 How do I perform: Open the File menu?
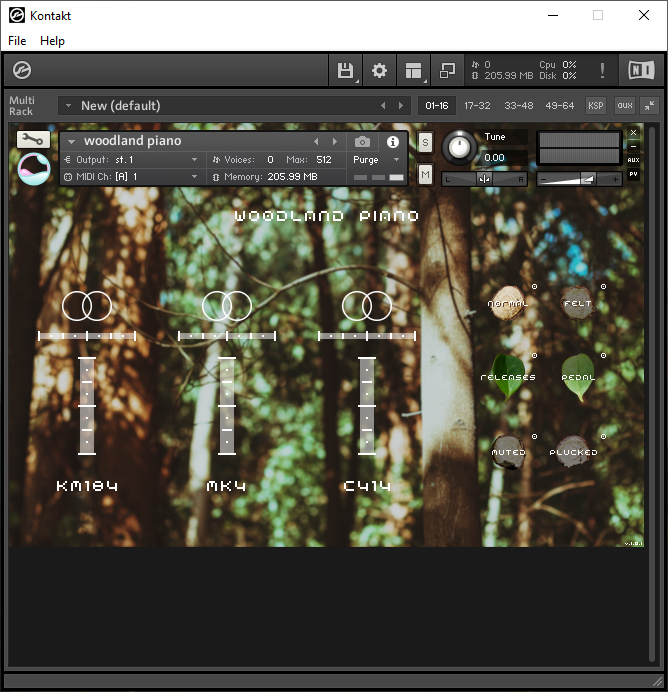[17, 41]
